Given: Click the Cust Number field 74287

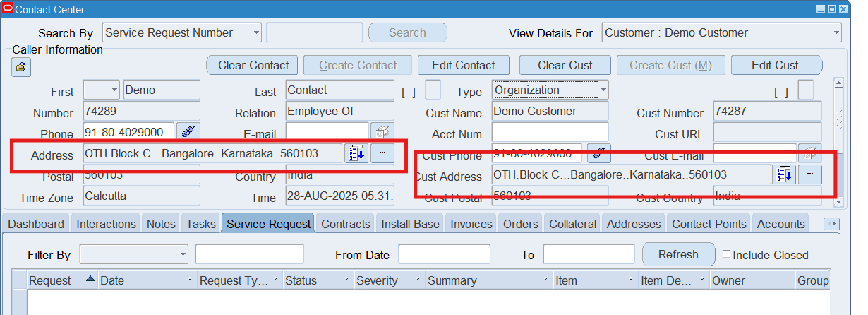Looking at the screenshot, I should coord(767,111).
